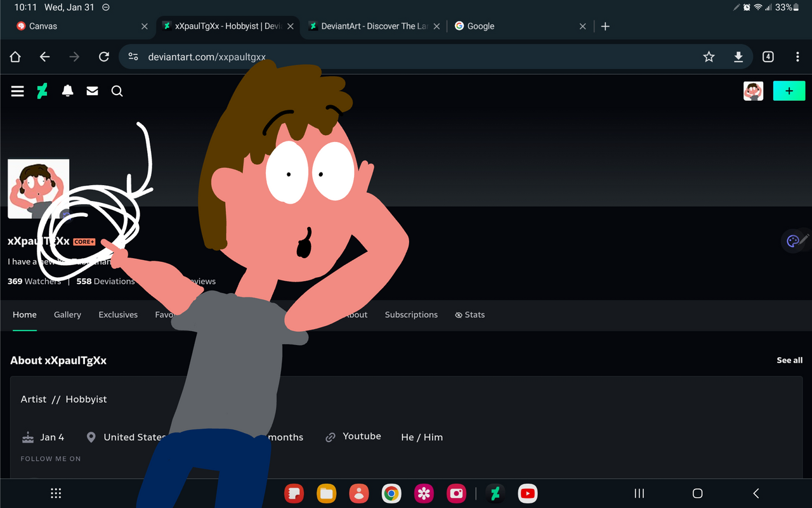Switch to the Gallery tab

click(67, 315)
